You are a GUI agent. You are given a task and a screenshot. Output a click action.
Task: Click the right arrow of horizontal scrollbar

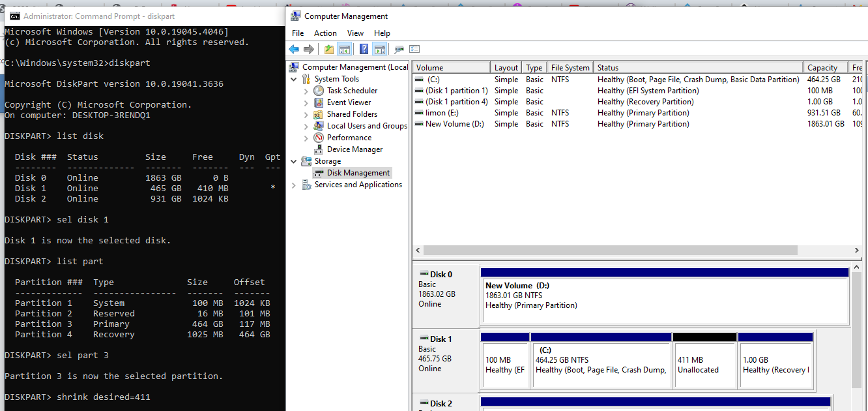pos(857,251)
